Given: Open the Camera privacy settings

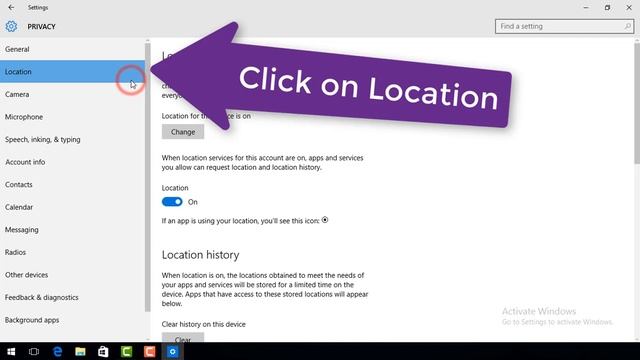Looking at the screenshot, I should pyautogui.click(x=72, y=94).
